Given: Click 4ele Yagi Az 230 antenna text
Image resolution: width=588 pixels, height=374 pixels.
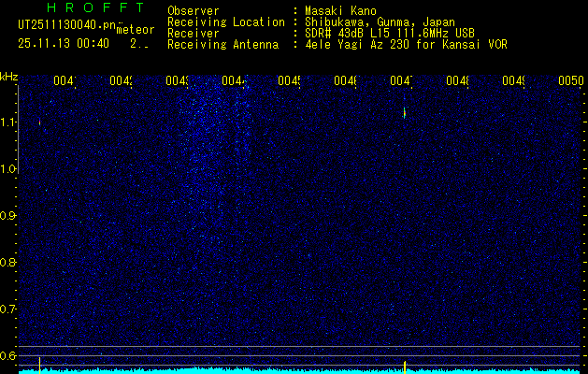Looking at the screenshot, I should coord(406,45).
